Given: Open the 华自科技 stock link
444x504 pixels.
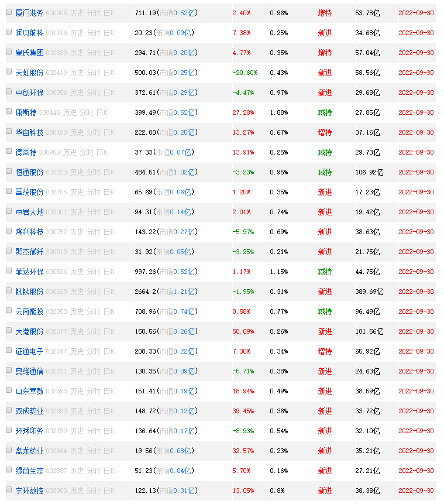Looking at the screenshot, I should (x=29, y=132).
